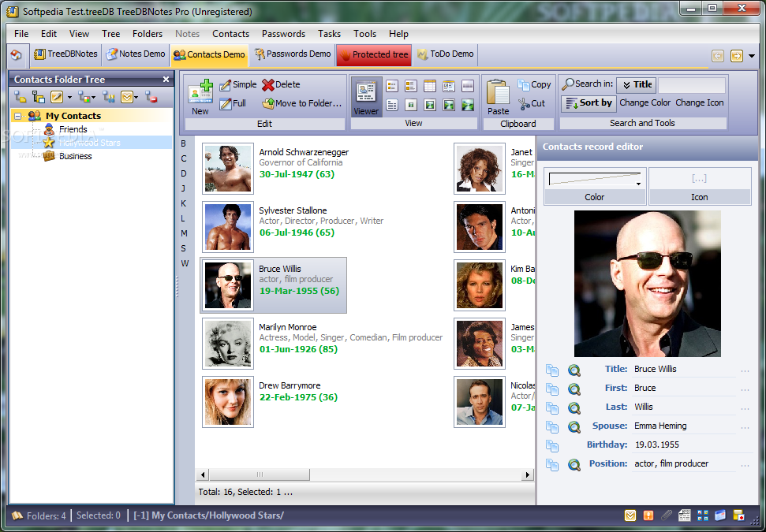
Task: Select the text-only list view icon
Action: pyautogui.click(x=392, y=105)
